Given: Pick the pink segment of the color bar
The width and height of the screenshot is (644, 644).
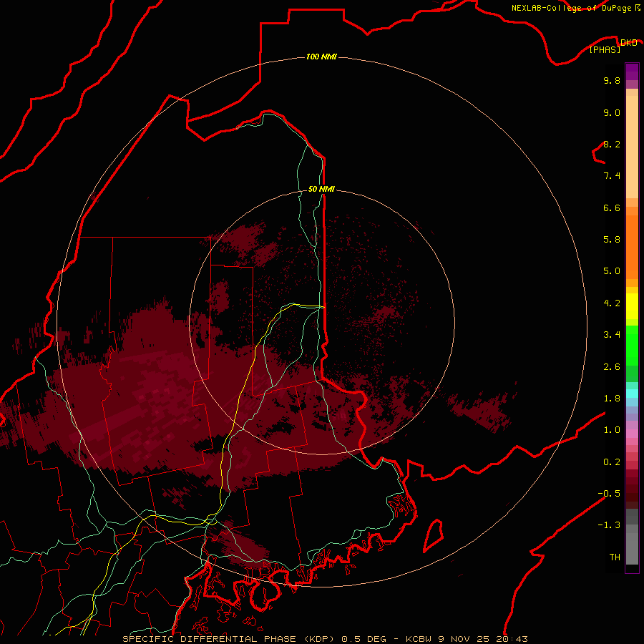Looking at the screenshot, I should point(632,434).
